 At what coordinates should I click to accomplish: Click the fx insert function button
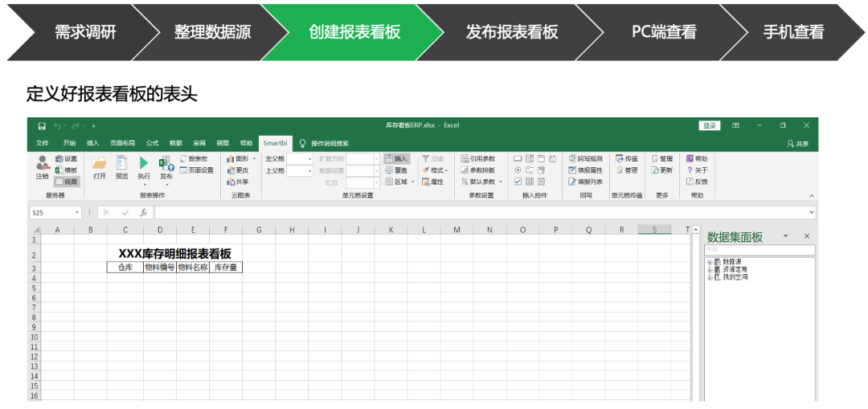tap(143, 212)
